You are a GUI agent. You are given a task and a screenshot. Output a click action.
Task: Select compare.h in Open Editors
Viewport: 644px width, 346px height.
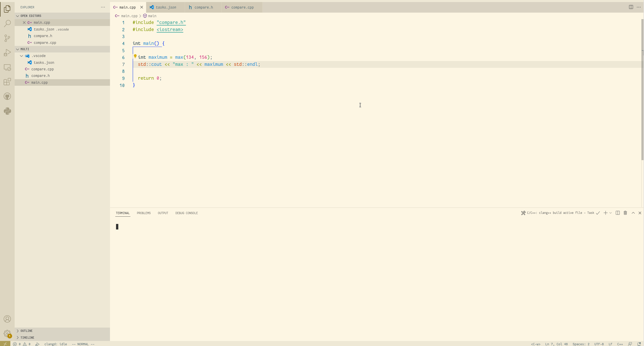pos(62,36)
